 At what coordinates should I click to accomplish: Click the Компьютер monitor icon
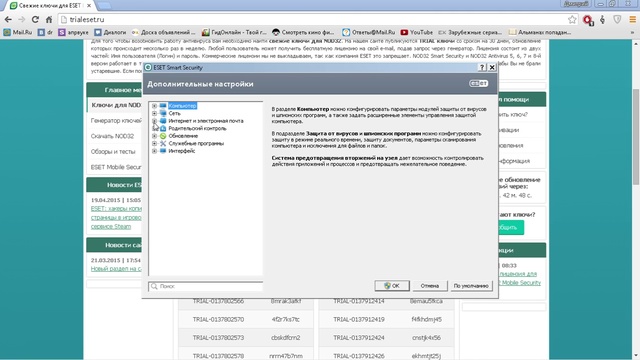point(163,106)
